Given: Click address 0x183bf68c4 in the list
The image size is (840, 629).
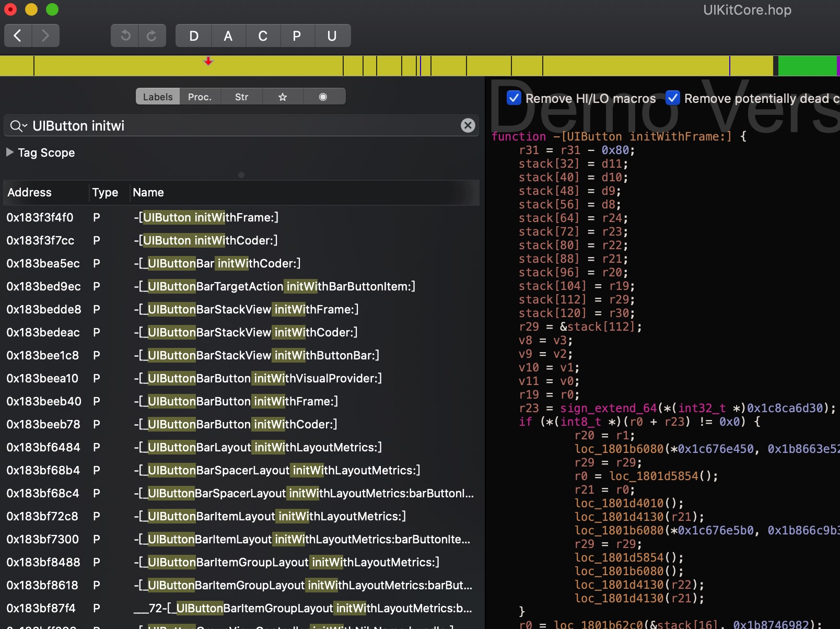Looking at the screenshot, I should [x=43, y=493].
